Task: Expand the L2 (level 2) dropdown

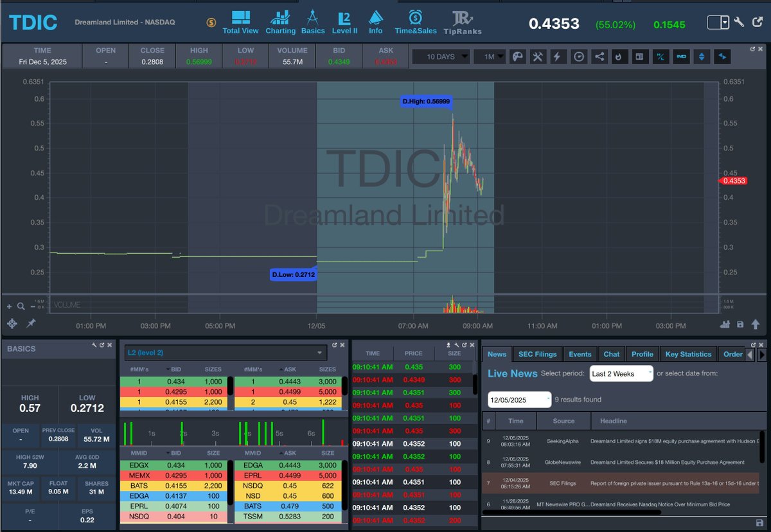Action: (x=226, y=353)
